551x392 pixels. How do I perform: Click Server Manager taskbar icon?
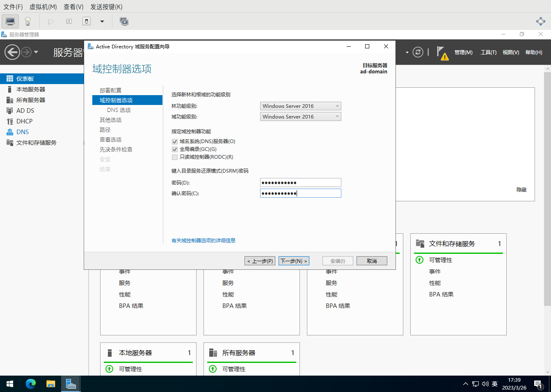coord(71,384)
